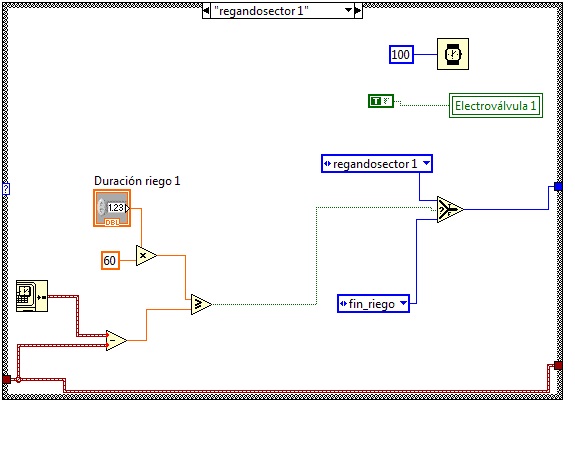Viewport: 575px width, 452px height.
Task: Select the Select (T/F) function node
Action: tap(450, 210)
